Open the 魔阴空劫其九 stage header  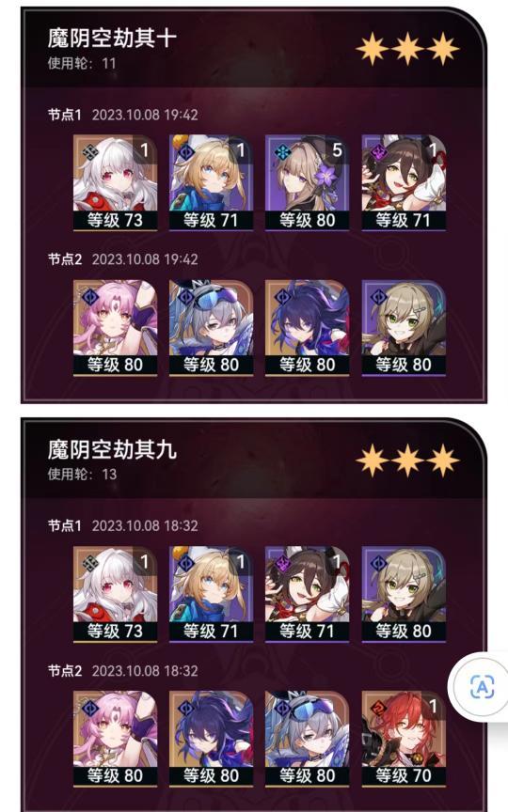pos(113,449)
